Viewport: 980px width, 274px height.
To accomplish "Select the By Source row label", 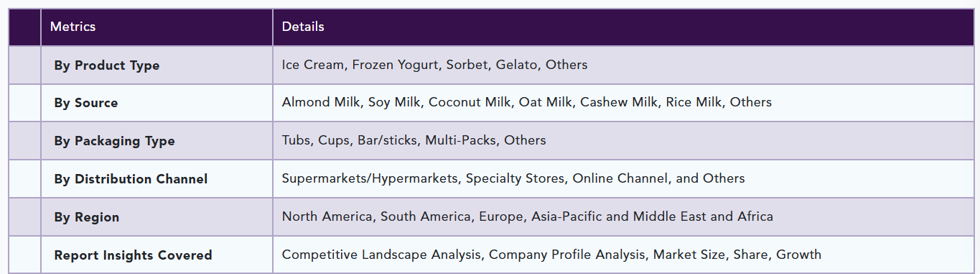I will pos(86,103).
